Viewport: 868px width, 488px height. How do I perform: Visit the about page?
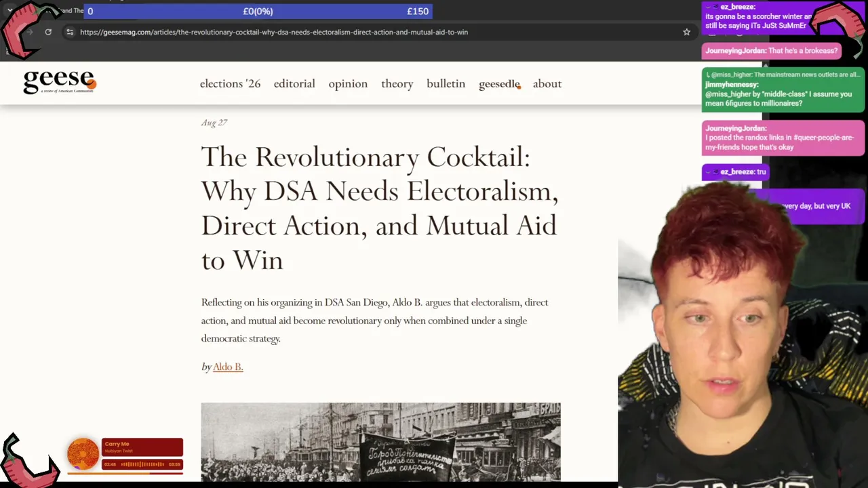pyautogui.click(x=547, y=83)
